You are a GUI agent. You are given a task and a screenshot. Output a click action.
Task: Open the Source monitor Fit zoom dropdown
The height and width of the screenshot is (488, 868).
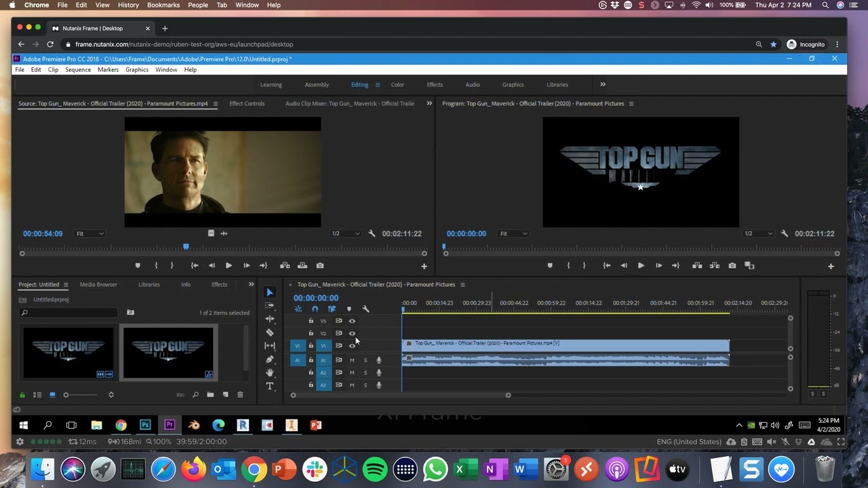pos(90,234)
